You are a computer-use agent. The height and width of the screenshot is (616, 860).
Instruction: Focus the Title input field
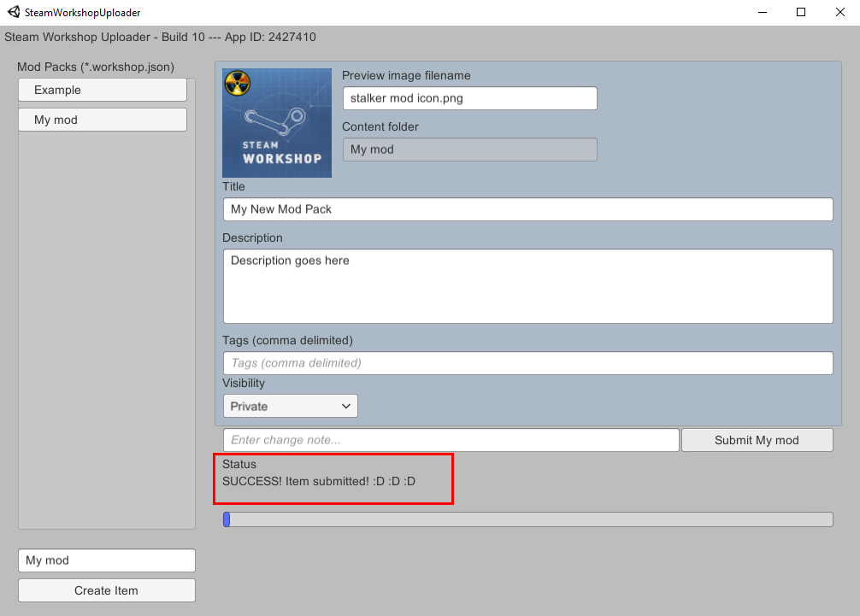(528, 209)
